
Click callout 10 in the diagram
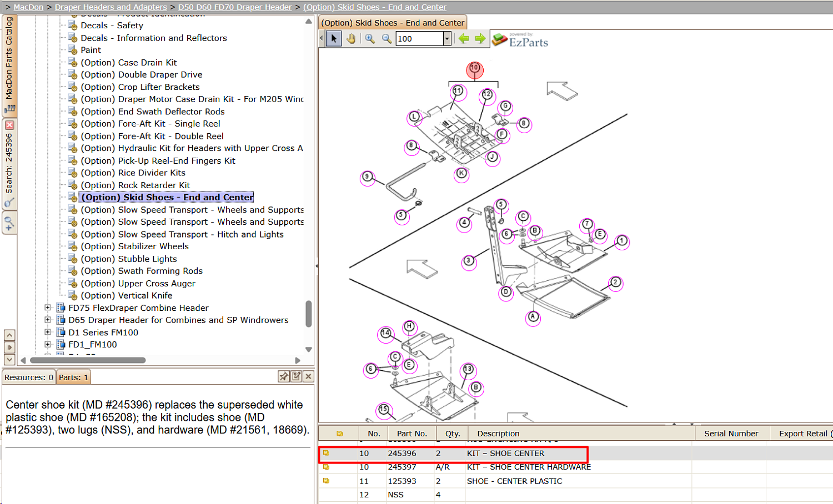pos(474,69)
